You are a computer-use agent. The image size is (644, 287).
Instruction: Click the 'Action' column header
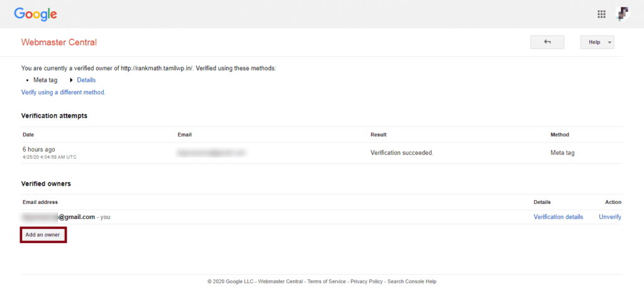point(613,202)
